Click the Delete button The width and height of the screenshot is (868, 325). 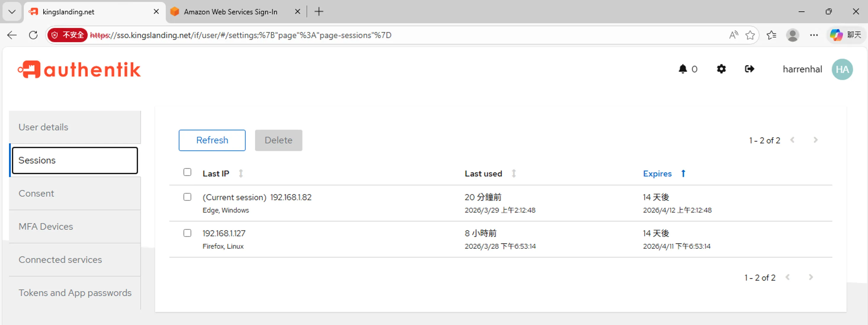tap(278, 140)
